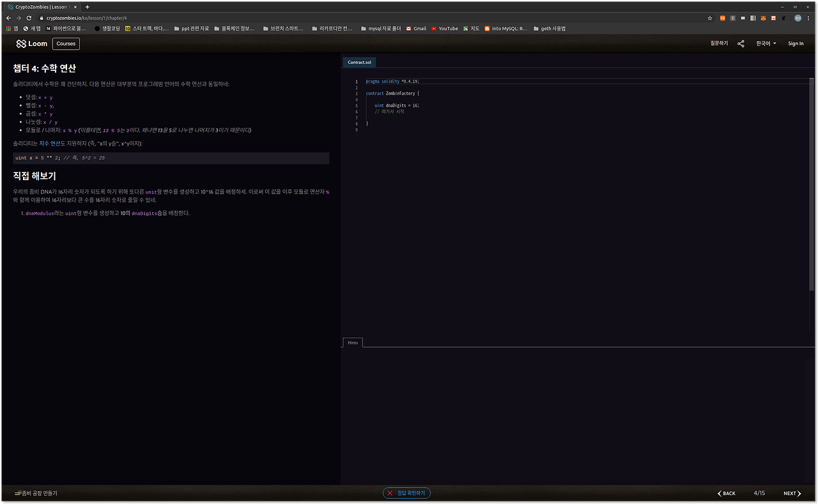Open the 질문하기 link
The image size is (818, 504).
(x=719, y=43)
